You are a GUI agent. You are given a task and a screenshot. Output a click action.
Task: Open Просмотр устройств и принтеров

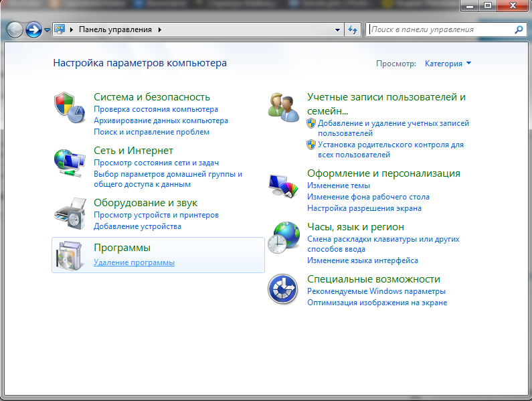click(156, 215)
